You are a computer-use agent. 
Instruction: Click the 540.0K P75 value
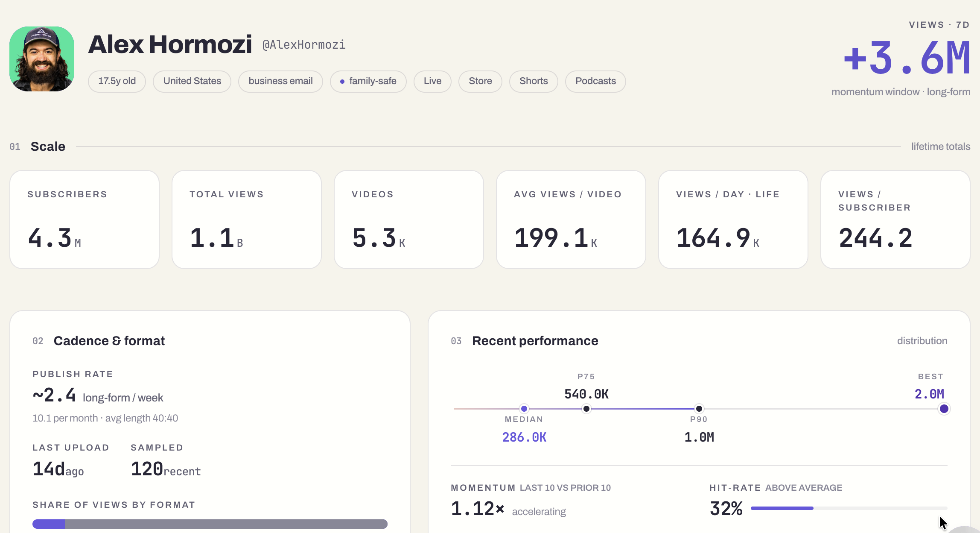(x=586, y=394)
